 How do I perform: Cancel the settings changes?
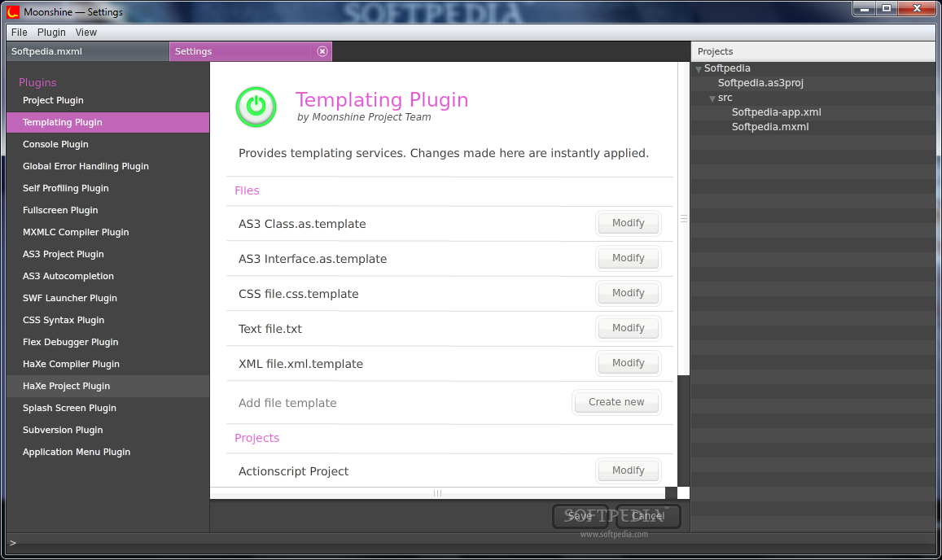(648, 516)
